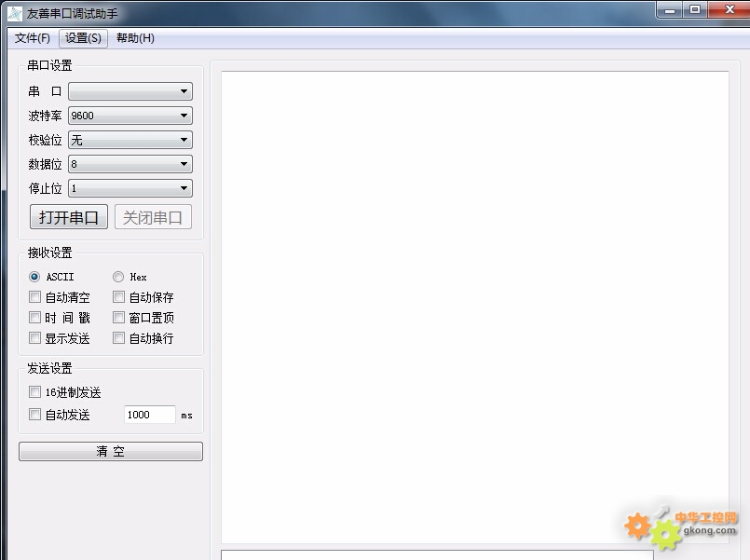Viewport: 750px width, 560px height.
Task: Click the 打开串口 button
Action: 69,217
